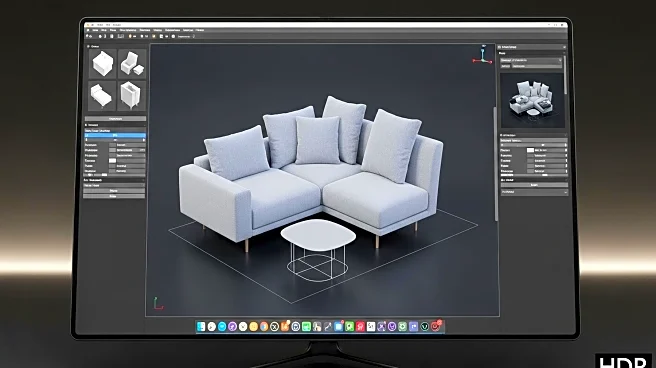Open the yellow smiley face dock icon
Image resolution: width=656 pixels, height=368 pixels.
pyautogui.click(x=254, y=327)
